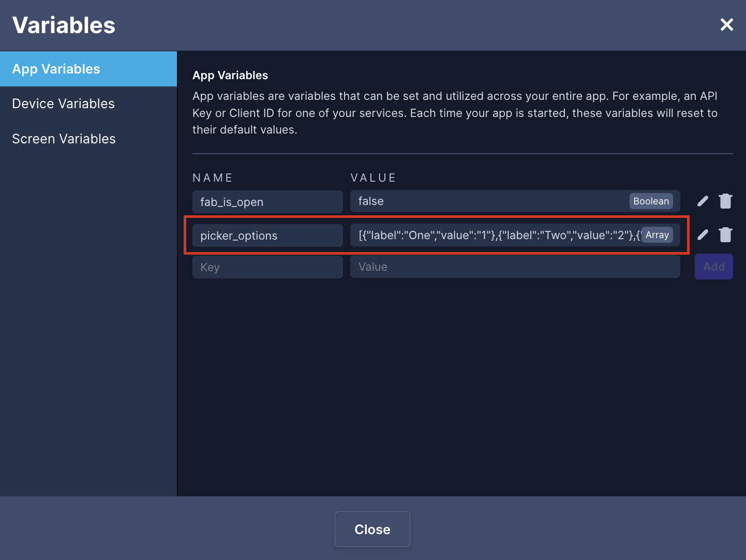Focus the new variable Key field
The height and width of the screenshot is (560, 746).
click(x=267, y=267)
